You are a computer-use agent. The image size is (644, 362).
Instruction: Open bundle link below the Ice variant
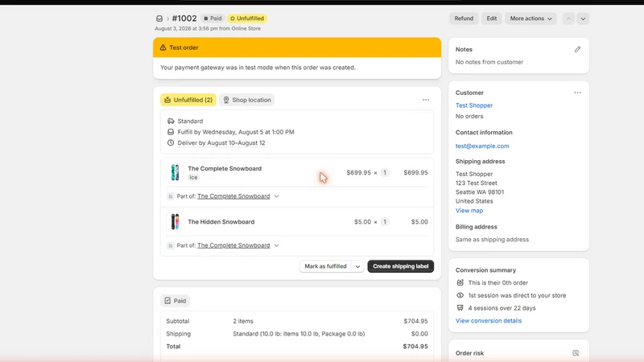click(233, 196)
